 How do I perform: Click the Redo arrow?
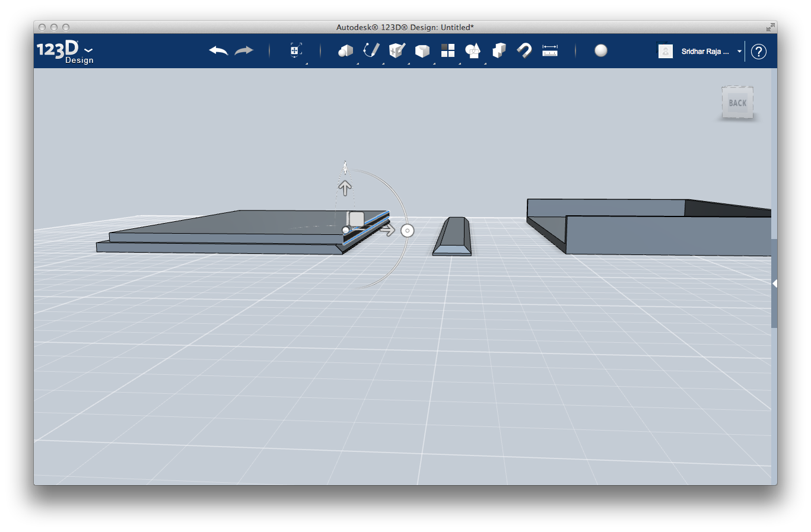245,51
